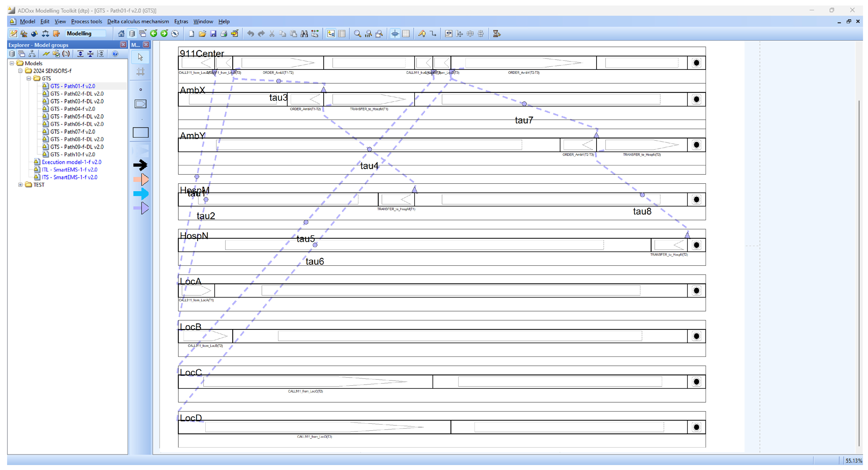Click the Undo arrow icon
The image size is (868, 470).
[250, 34]
